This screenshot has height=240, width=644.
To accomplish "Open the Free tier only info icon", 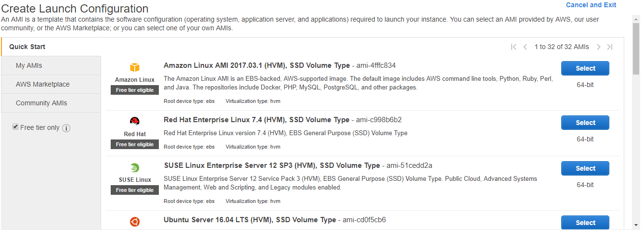I will 66,128.
